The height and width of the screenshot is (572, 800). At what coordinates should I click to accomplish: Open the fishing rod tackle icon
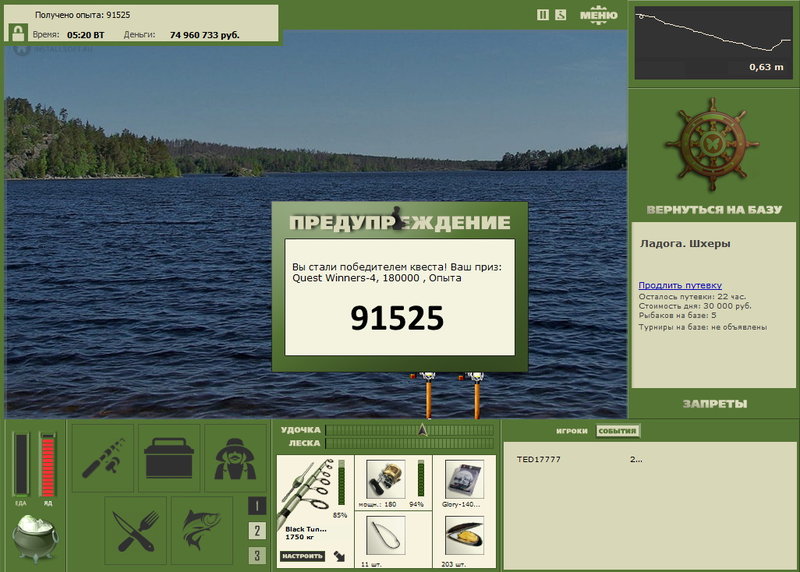(x=103, y=458)
